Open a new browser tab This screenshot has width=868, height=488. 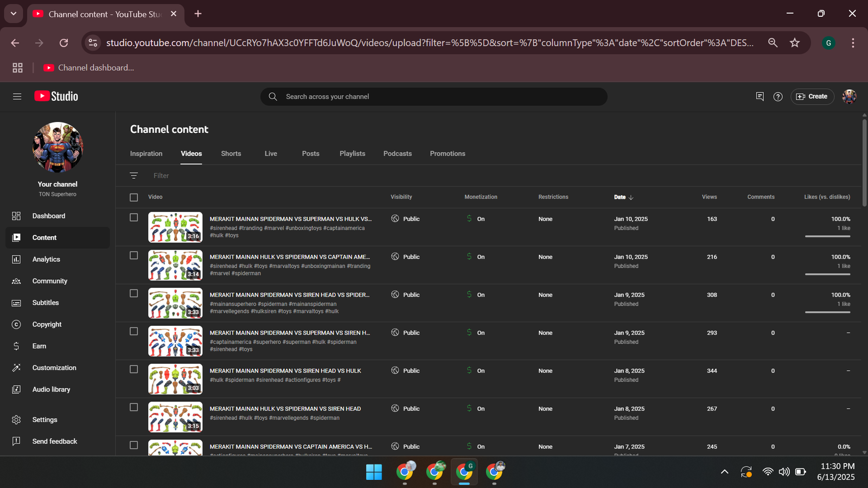click(198, 14)
